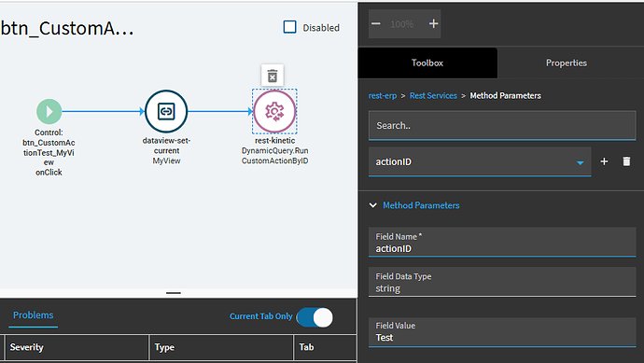Switch to the Toolbox tab
Image resolution: width=644 pixels, height=363 pixels.
pyautogui.click(x=427, y=63)
